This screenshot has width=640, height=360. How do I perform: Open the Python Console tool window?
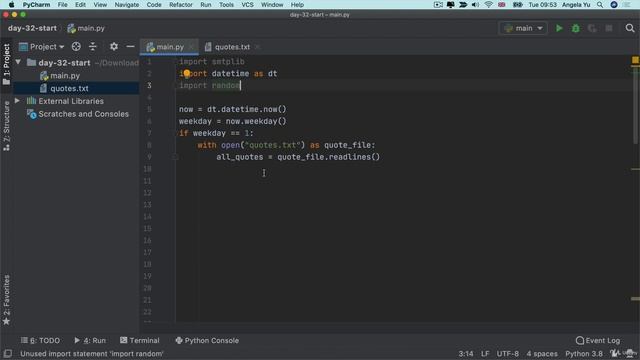(x=207, y=340)
